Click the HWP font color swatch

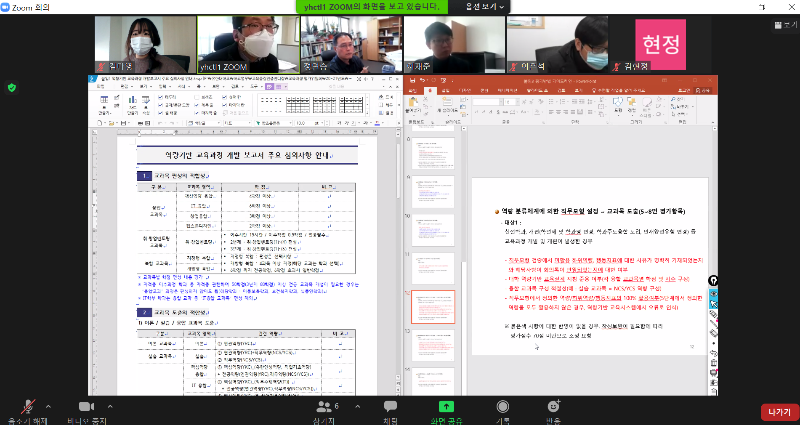377,123
